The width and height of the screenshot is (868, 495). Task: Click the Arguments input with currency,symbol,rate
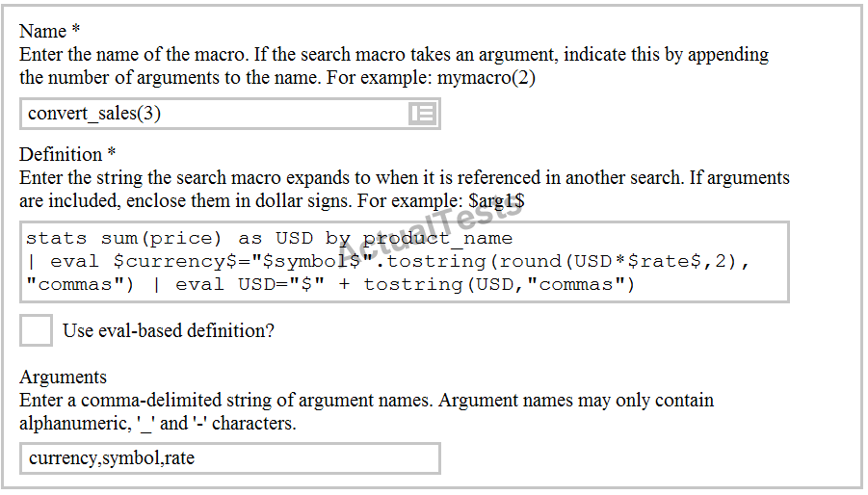(x=229, y=458)
